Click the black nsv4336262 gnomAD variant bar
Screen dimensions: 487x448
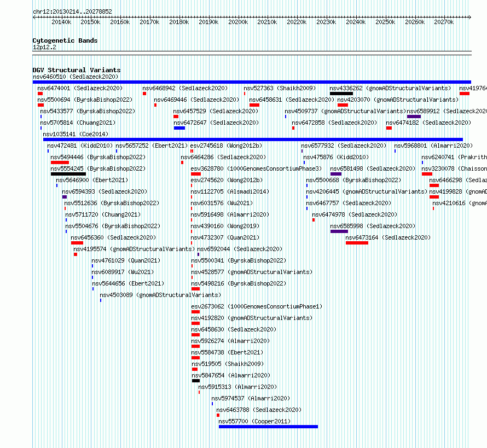pos(341,94)
